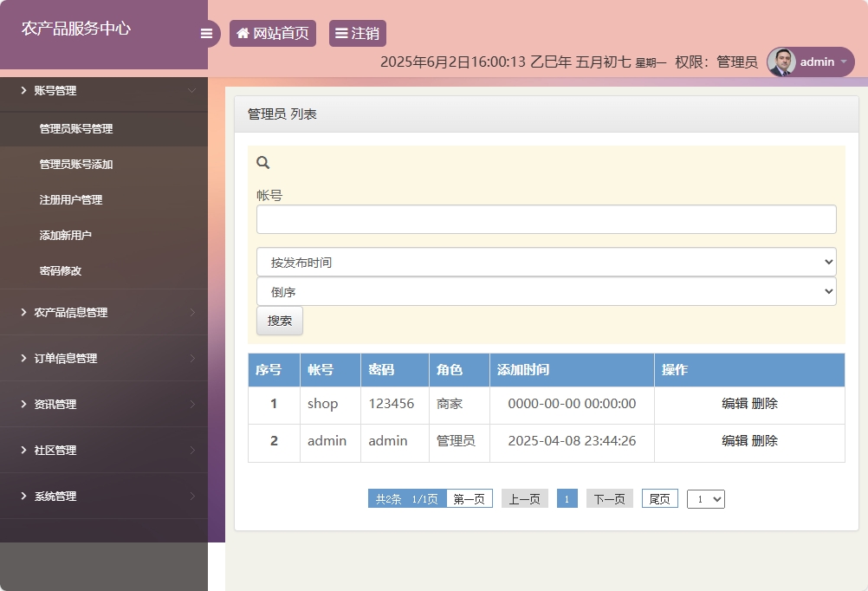Click the search magnifier icon
Viewport: 868px width, 591px height.
click(263, 162)
